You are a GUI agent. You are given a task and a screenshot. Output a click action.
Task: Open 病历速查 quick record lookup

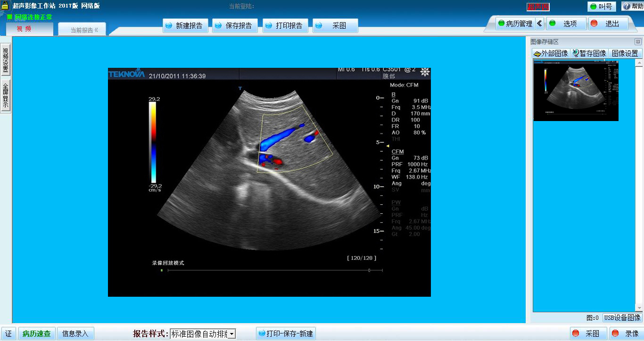pyautogui.click(x=37, y=333)
